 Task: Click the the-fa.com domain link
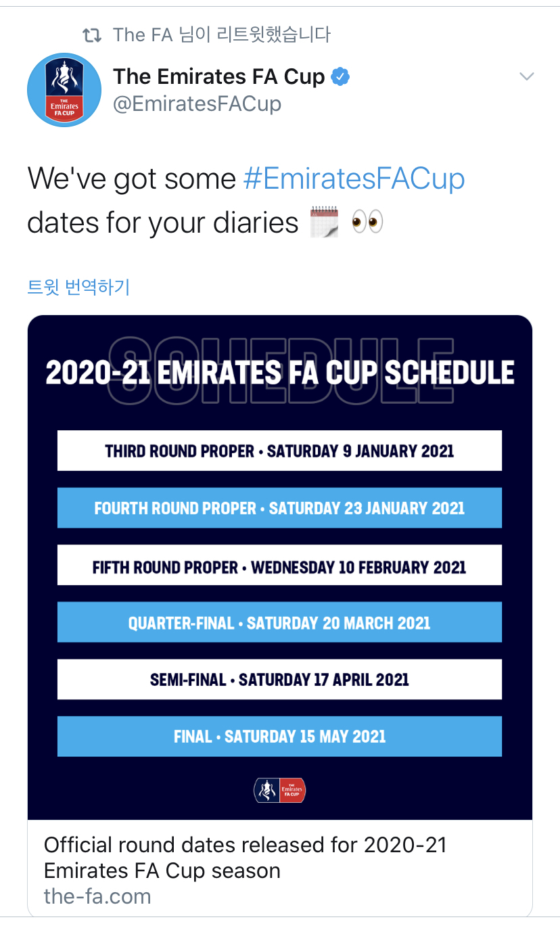pos(97,896)
